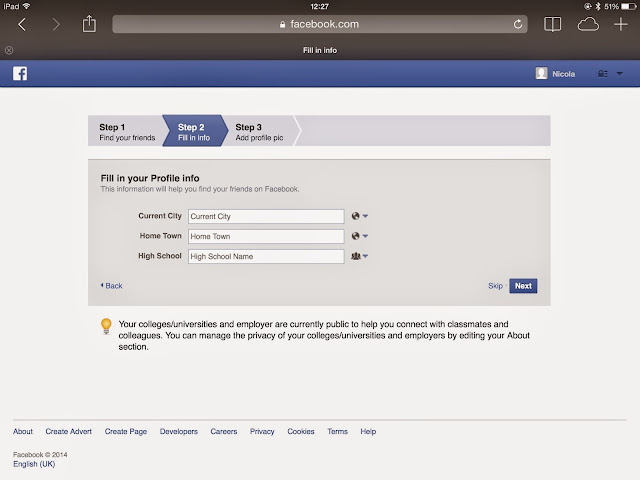
Task: Open Current City privacy globe selector
Action: coord(359,216)
